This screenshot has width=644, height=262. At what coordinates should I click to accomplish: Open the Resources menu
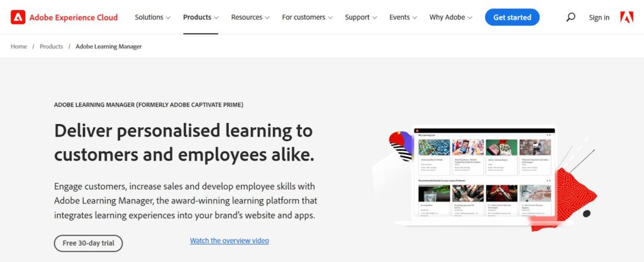[250, 17]
